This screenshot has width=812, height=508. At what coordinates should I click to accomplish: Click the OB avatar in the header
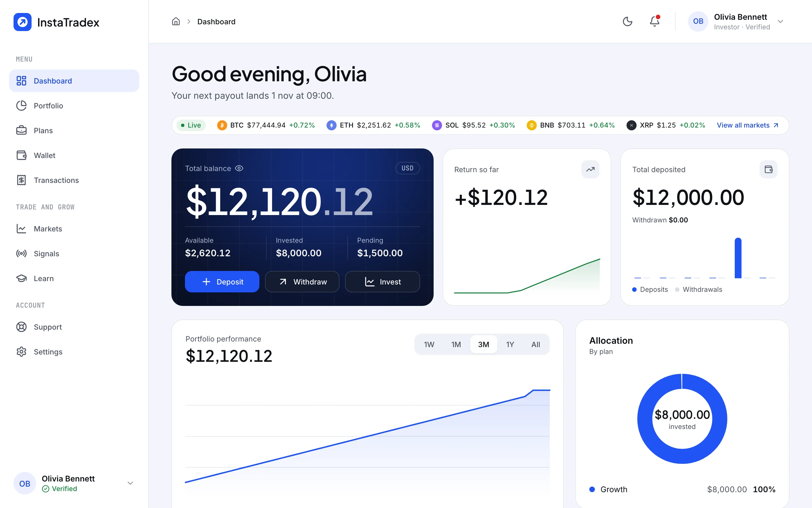tap(698, 21)
